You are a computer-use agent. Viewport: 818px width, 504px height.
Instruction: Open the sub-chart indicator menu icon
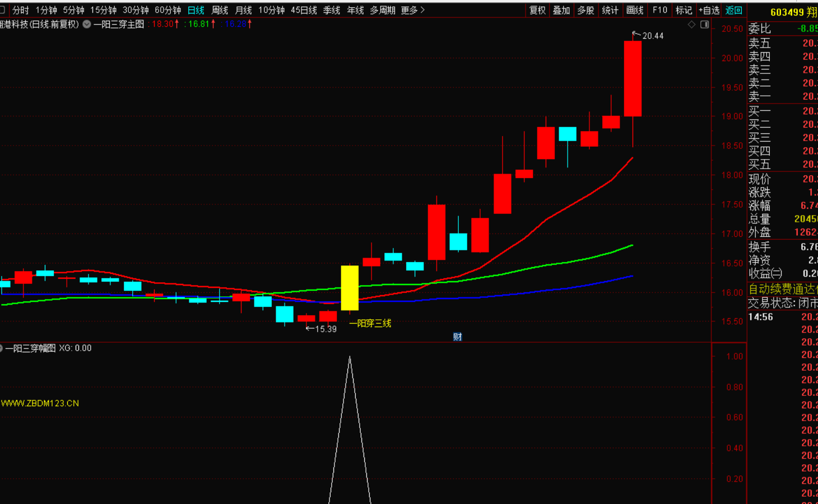point(2,348)
